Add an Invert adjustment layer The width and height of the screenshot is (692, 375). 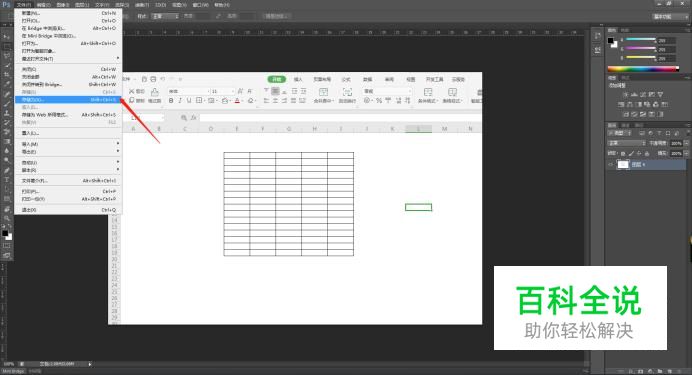(x=625, y=114)
